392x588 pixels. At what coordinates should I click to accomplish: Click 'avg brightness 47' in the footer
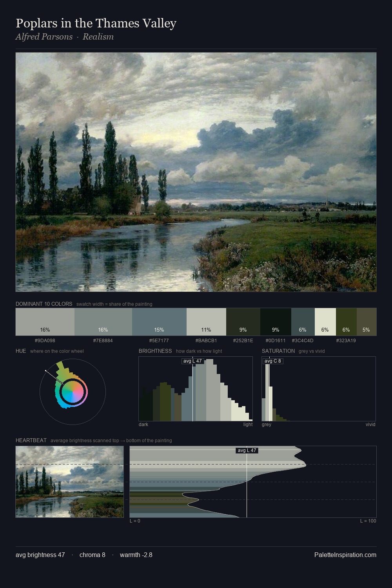pyautogui.click(x=40, y=555)
